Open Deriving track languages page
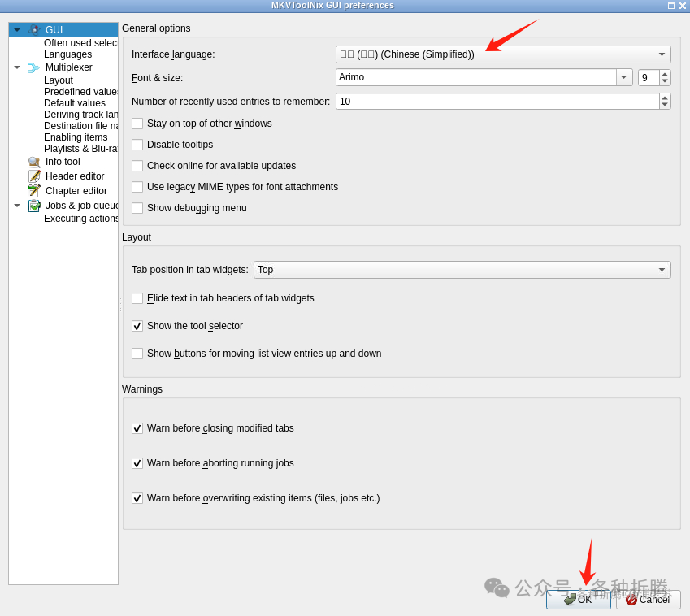 coord(80,115)
